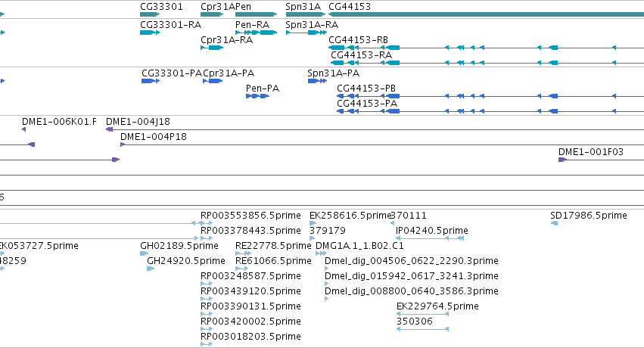The image size is (644, 348).
Task: Select EST RP003018203.5prime
Action: 207,344
